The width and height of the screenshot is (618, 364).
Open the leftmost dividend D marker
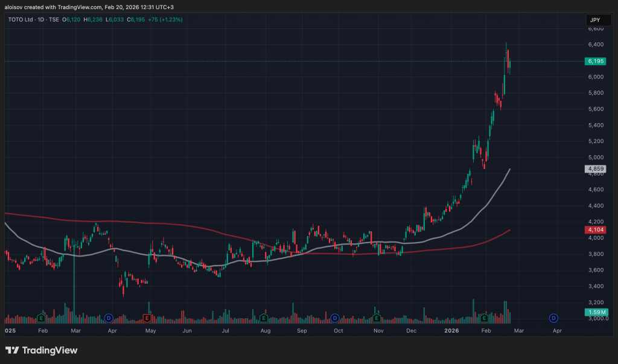tap(109, 317)
